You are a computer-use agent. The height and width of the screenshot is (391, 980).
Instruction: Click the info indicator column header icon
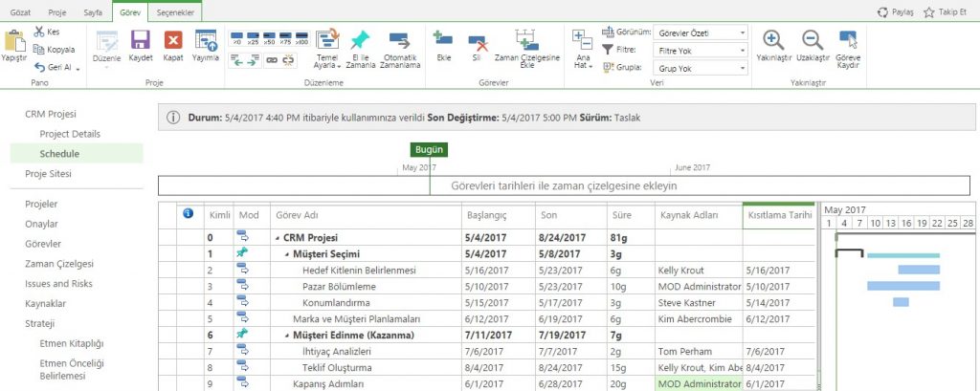tap(189, 213)
